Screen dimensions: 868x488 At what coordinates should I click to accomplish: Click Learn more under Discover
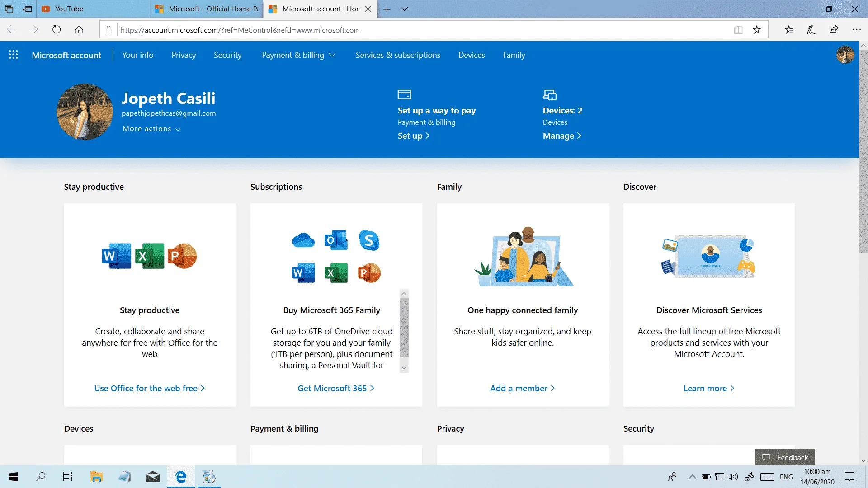click(709, 389)
